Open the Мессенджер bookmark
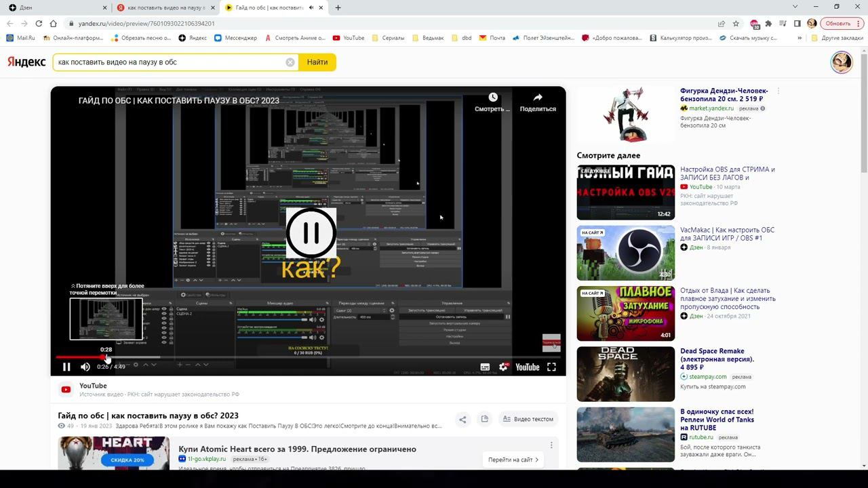 [x=235, y=38]
